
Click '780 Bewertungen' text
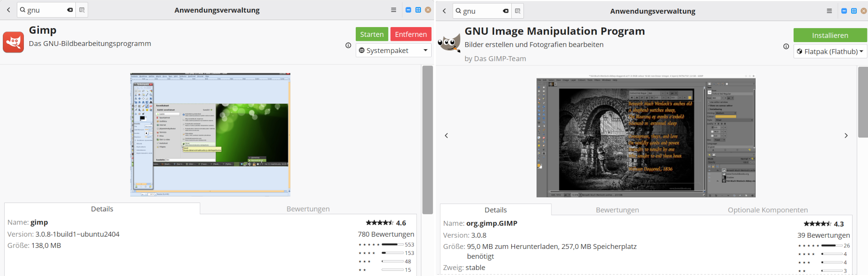386,234
